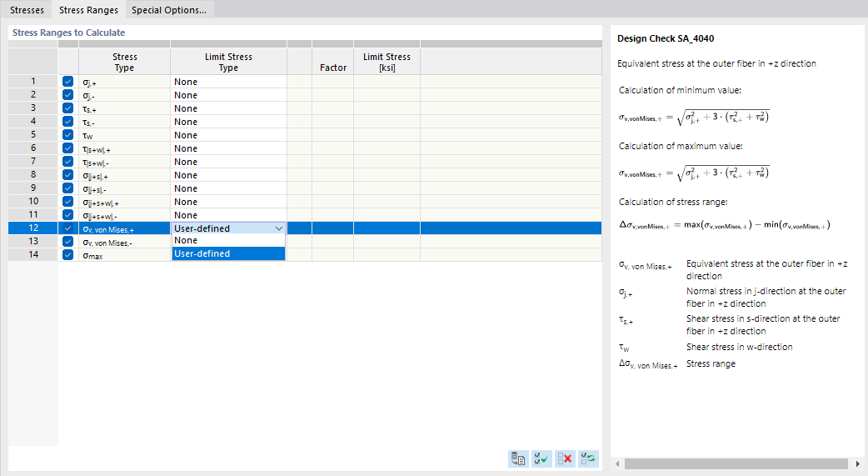
Task: Click the Limit Stress cell in row 12
Action: 387,228
